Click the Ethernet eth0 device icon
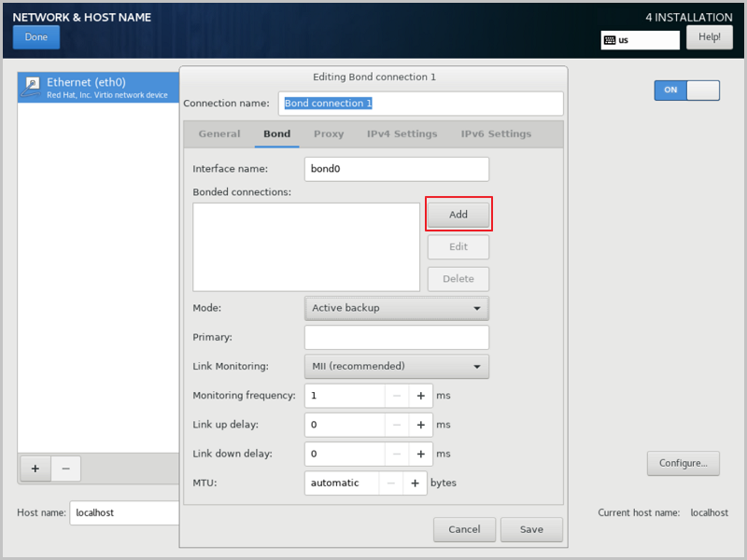747x560 pixels. click(33, 88)
